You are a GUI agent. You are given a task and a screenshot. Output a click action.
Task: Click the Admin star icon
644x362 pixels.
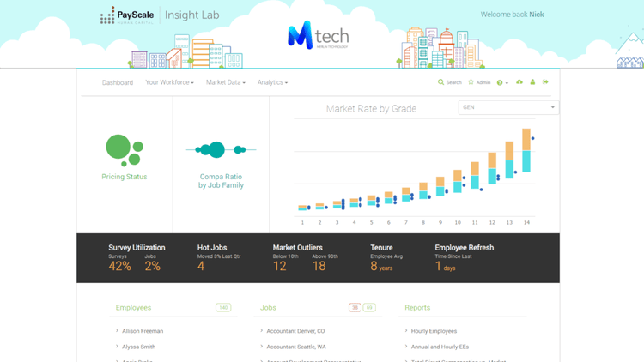[x=471, y=82]
